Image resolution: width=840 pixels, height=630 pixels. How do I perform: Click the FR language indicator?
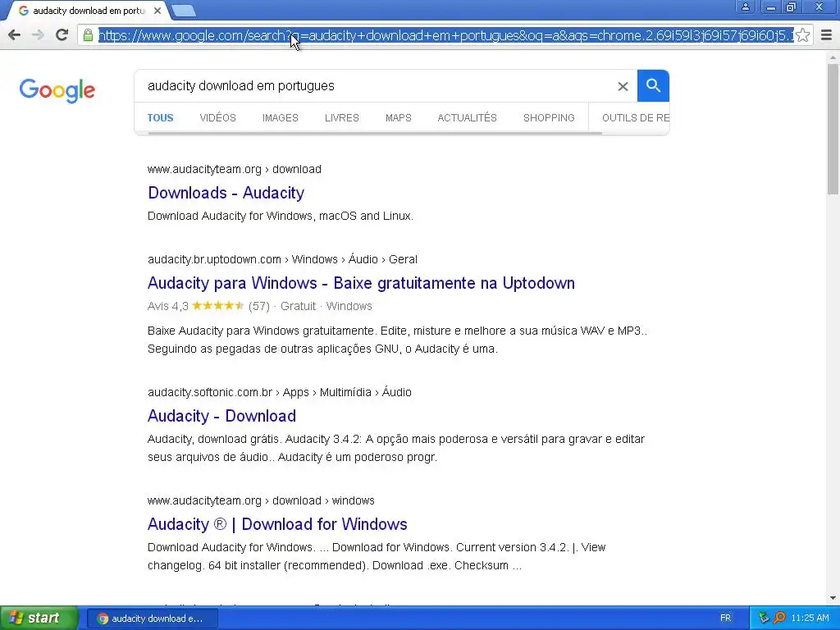click(725, 619)
